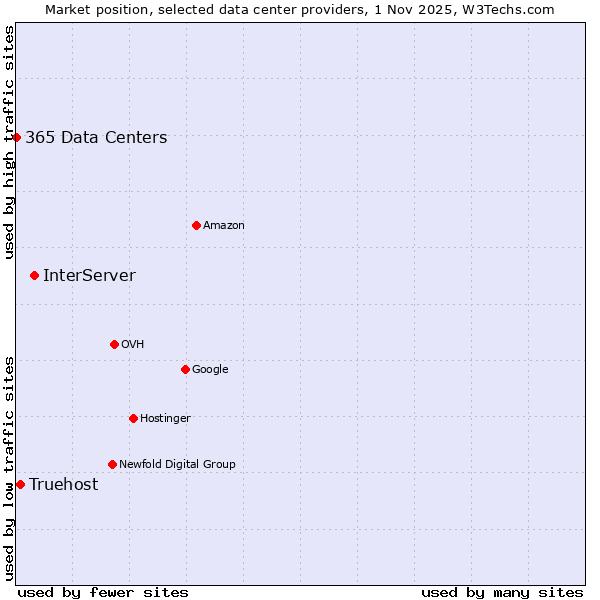Select the InterServer data point marker
The image size is (600, 600).
coord(35,275)
